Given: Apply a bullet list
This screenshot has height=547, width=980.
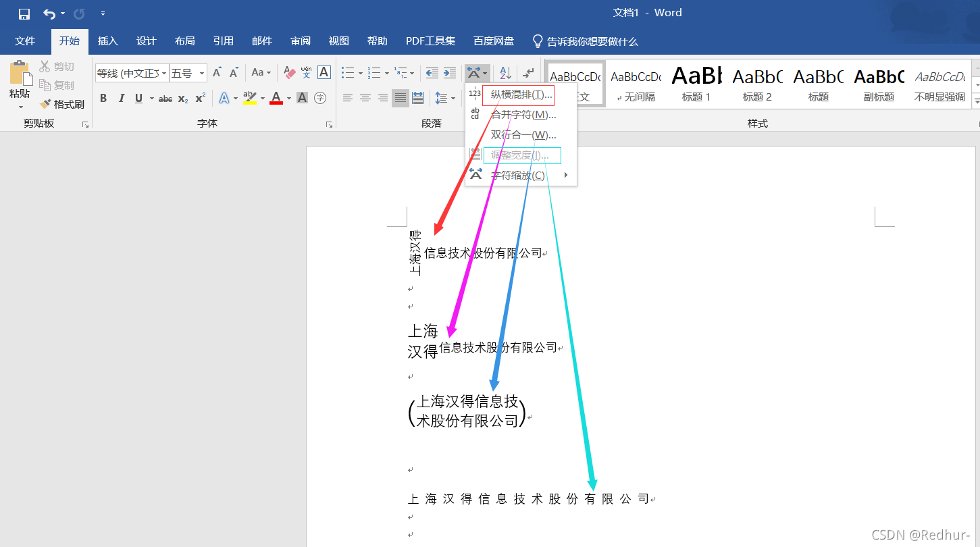Looking at the screenshot, I should (x=348, y=73).
